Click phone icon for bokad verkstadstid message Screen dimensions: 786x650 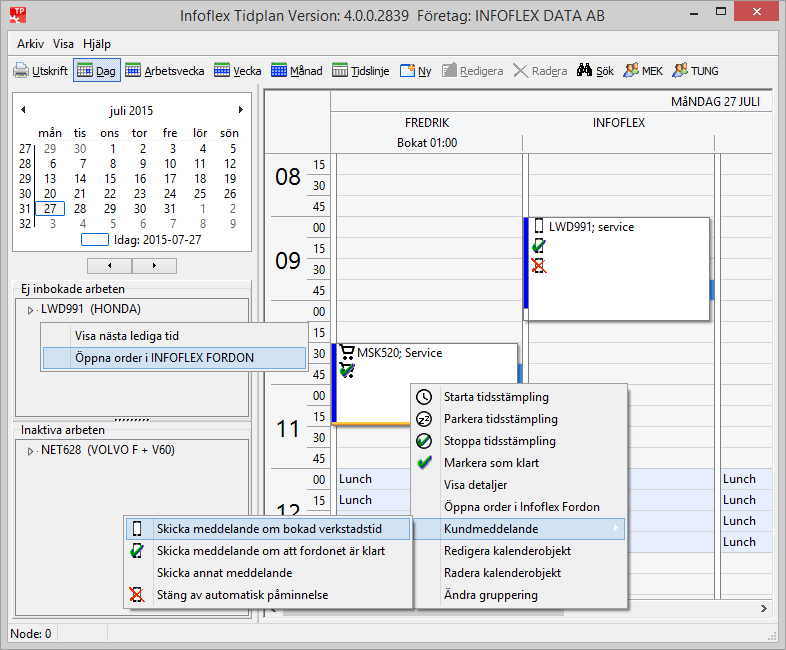tap(137, 528)
